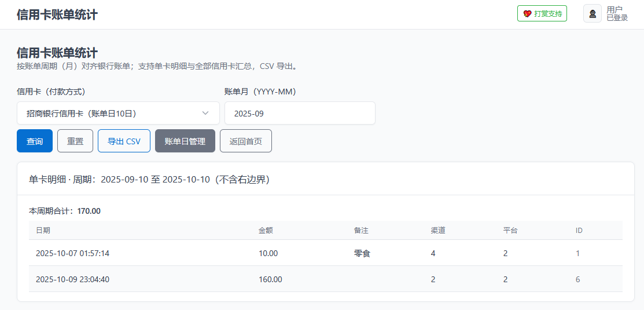Go back via 返回首页 button
Image resolution: width=644 pixels, height=310 pixels.
pos(246,141)
